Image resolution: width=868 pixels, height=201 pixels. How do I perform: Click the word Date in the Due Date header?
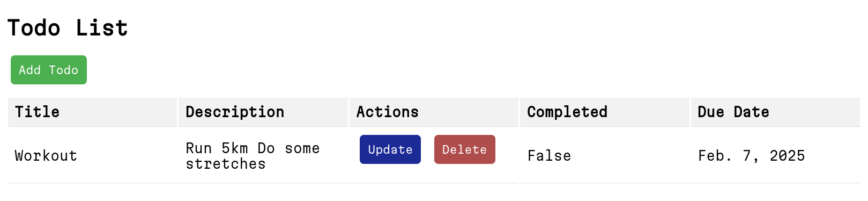click(x=752, y=112)
